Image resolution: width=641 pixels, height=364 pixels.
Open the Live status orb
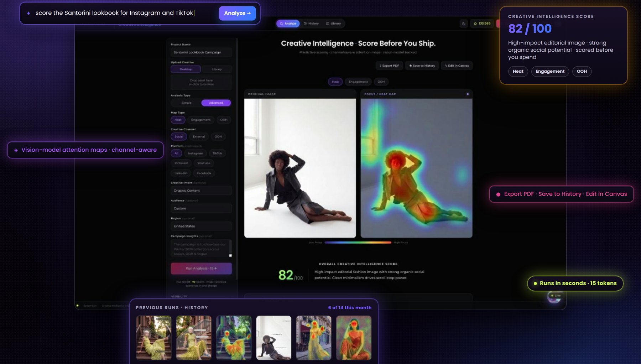554,296
